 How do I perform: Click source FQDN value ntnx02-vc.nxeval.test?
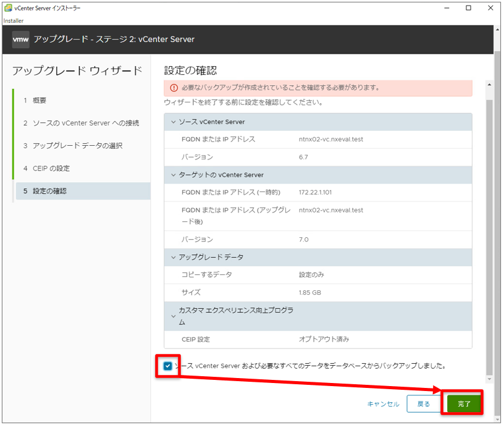click(x=331, y=140)
